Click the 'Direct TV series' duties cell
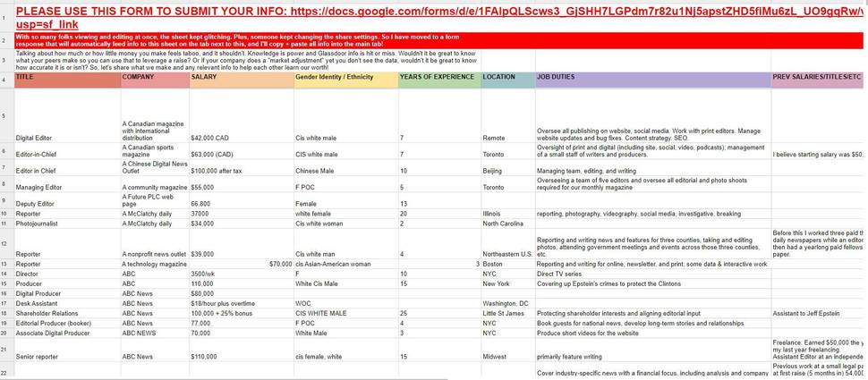Image resolution: width=868 pixels, height=380 pixels. [x=653, y=274]
